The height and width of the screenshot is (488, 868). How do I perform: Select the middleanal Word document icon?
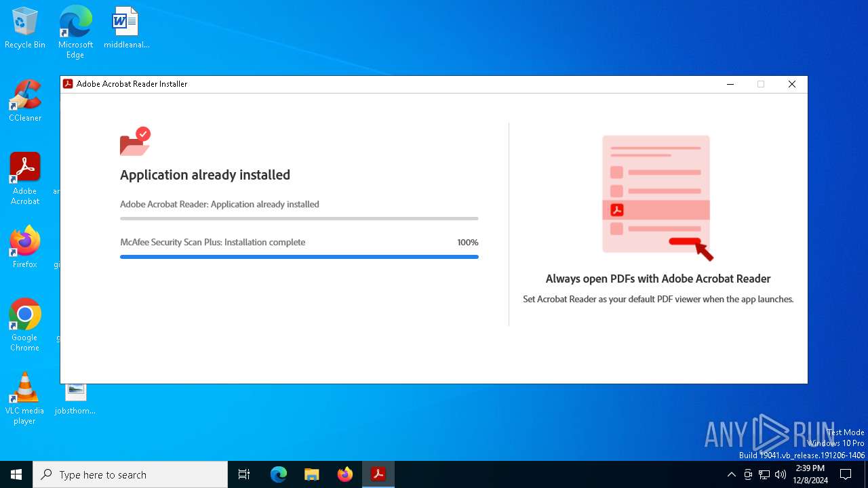pyautogui.click(x=126, y=28)
